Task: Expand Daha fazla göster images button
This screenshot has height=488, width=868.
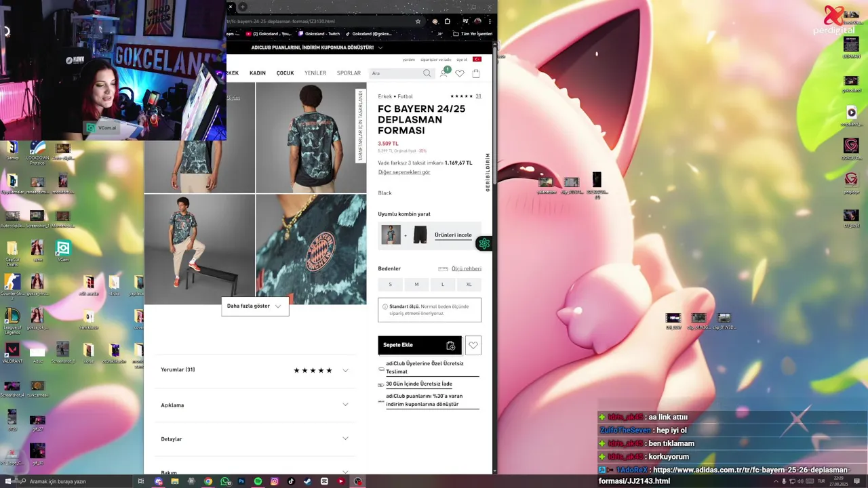Action: pyautogui.click(x=255, y=306)
